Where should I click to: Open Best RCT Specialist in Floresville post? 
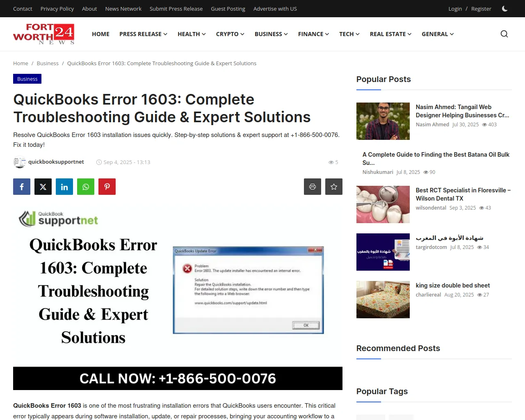coord(463,194)
